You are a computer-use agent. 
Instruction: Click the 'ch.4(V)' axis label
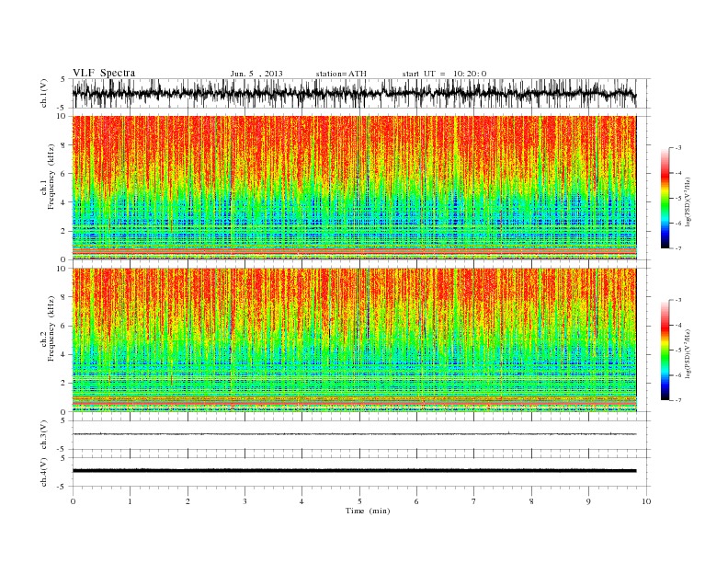(x=44, y=472)
